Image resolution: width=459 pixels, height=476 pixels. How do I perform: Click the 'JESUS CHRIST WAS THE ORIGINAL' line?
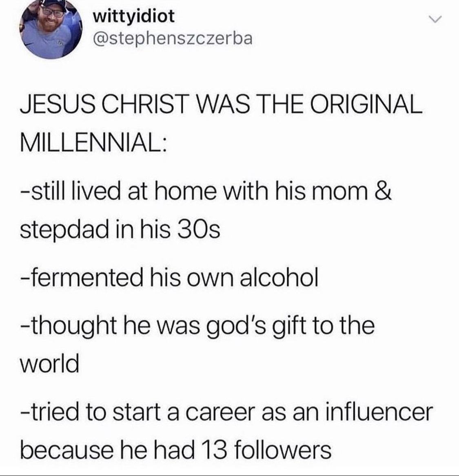click(220, 104)
